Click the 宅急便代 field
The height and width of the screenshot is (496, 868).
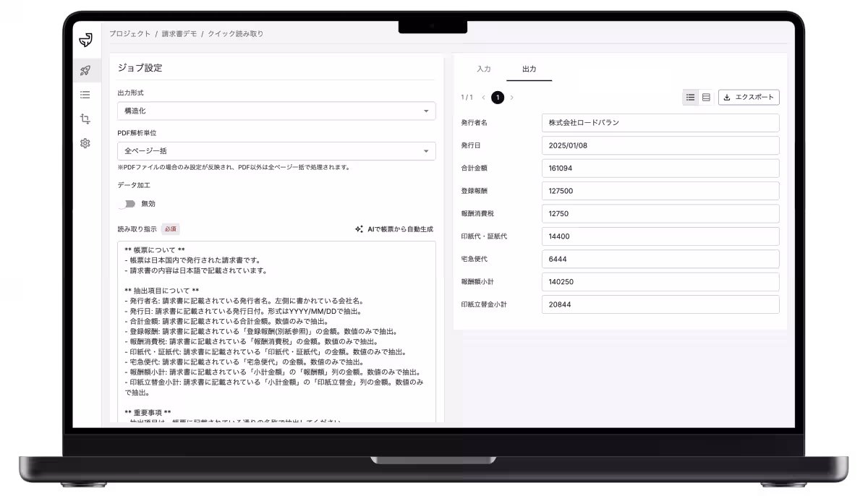pyautogui.click(x=660, y=259)
